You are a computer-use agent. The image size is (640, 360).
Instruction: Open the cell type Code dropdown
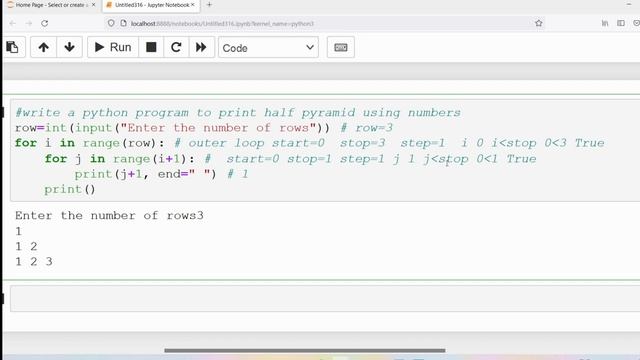[x=268, y=48]
